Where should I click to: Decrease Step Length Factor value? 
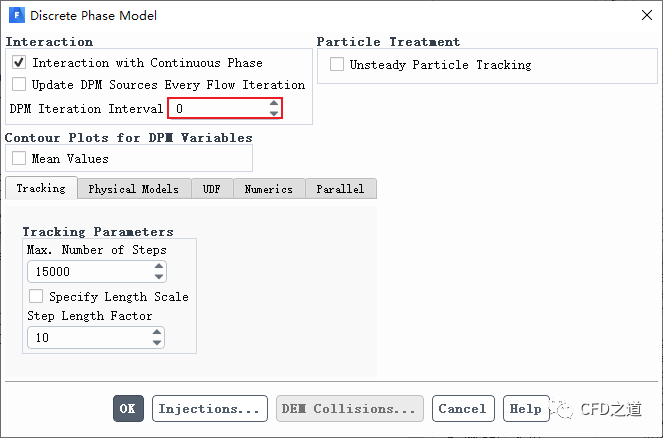click(x=157, y=343)
